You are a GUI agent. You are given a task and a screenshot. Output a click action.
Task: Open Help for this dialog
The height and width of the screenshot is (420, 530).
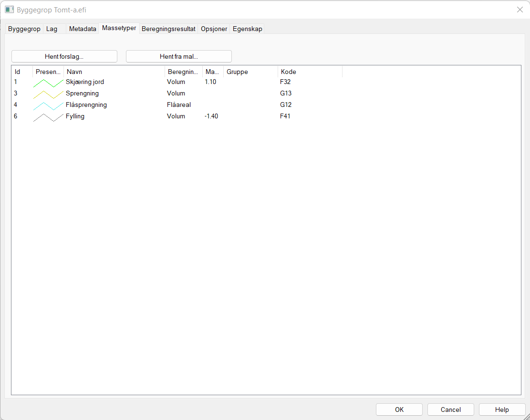(502, 409)
